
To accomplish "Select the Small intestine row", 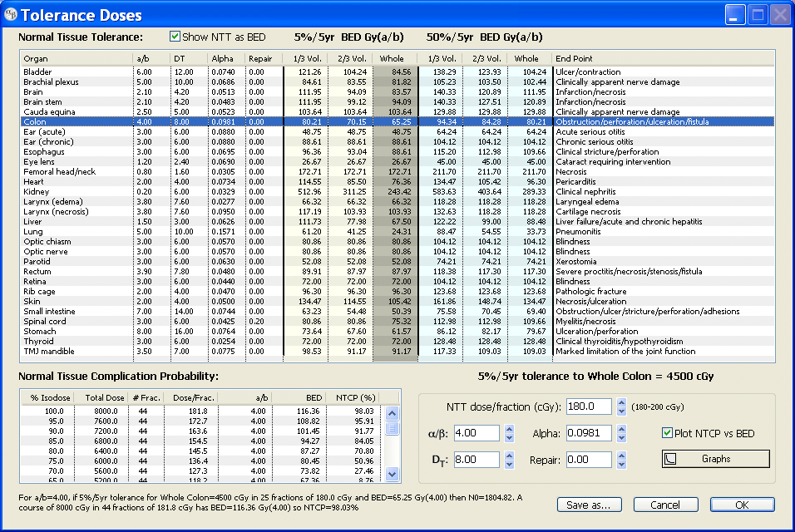I will 397,311.
